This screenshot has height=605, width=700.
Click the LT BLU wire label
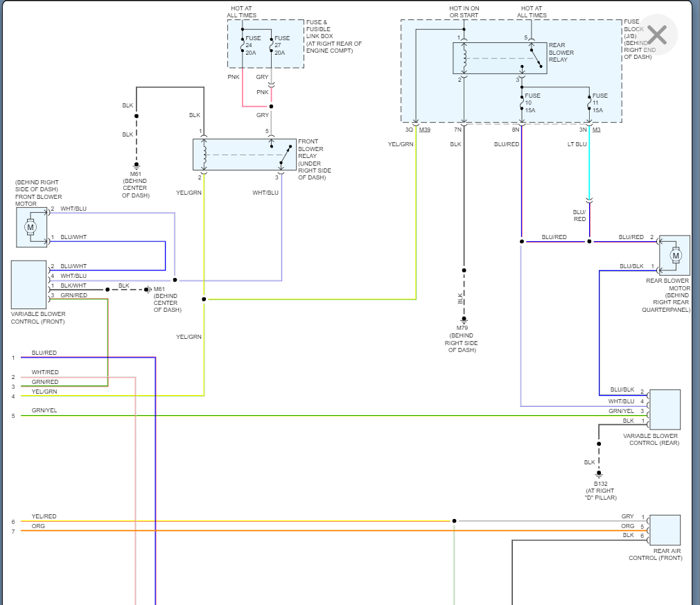(x=577, y=144)
